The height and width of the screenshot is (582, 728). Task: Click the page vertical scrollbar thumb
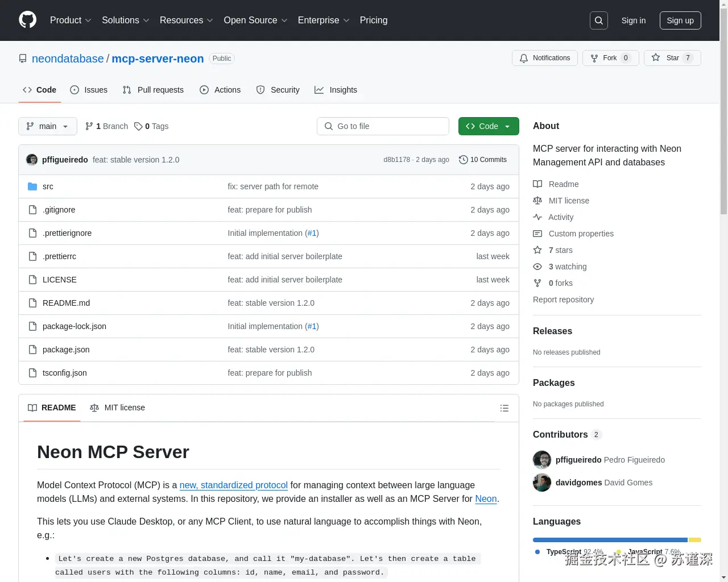[x=723, y=111]
